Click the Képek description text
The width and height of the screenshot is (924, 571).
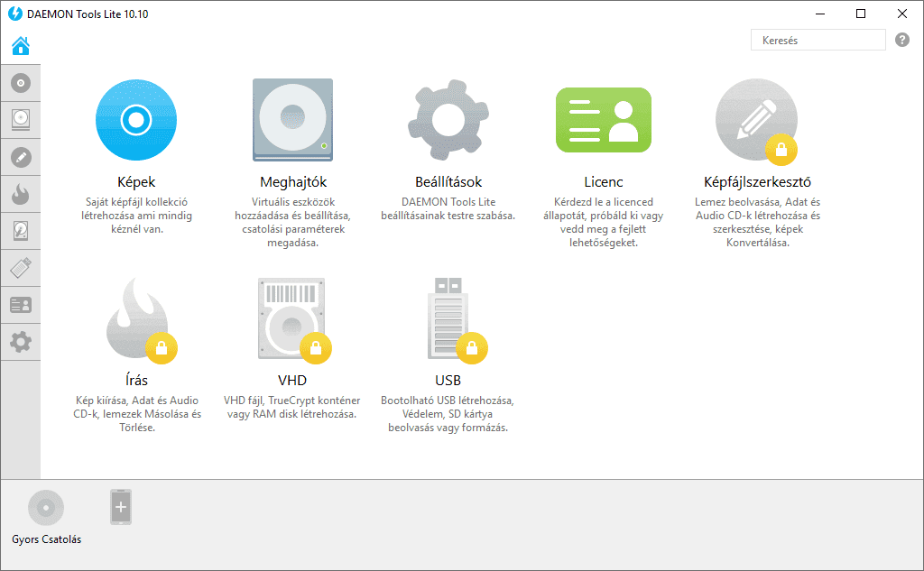(137, 216)
